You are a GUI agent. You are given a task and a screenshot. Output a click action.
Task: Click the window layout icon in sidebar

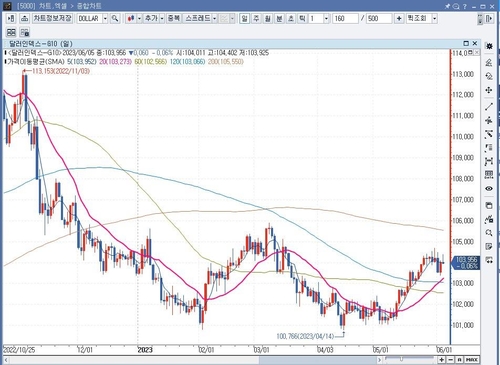coord(489,205)
